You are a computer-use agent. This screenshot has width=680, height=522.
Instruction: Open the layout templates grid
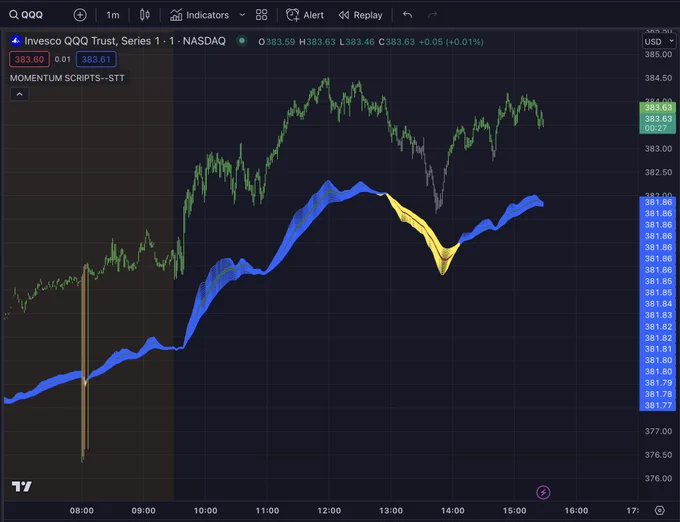(x=262, y=15)
